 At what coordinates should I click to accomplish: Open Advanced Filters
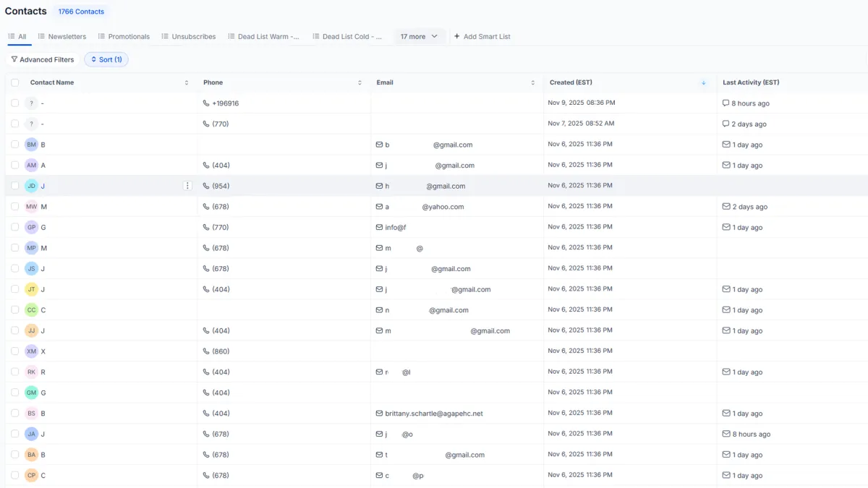(42, 59)
